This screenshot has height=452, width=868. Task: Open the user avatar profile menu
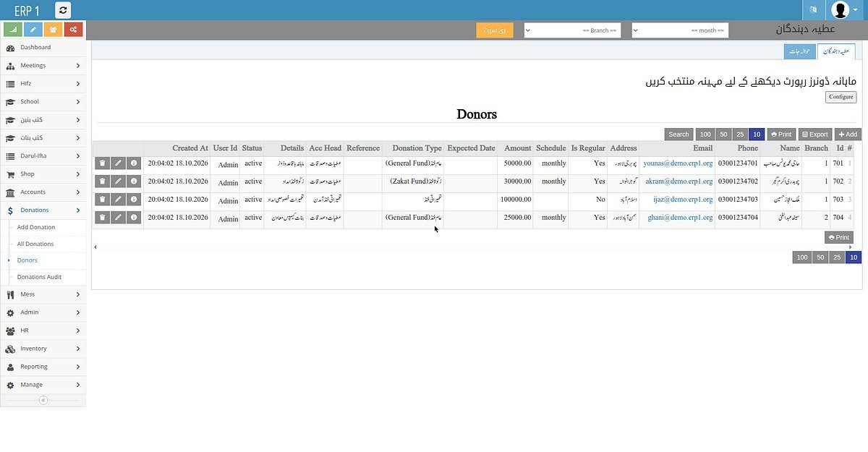[x=843, y=10]
